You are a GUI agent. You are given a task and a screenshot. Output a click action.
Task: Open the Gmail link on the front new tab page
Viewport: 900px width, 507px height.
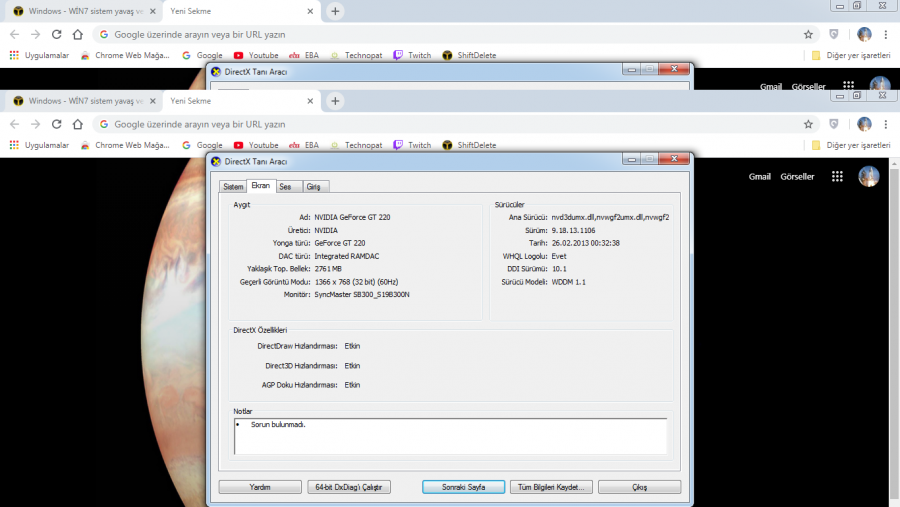(x=759, y=176)
